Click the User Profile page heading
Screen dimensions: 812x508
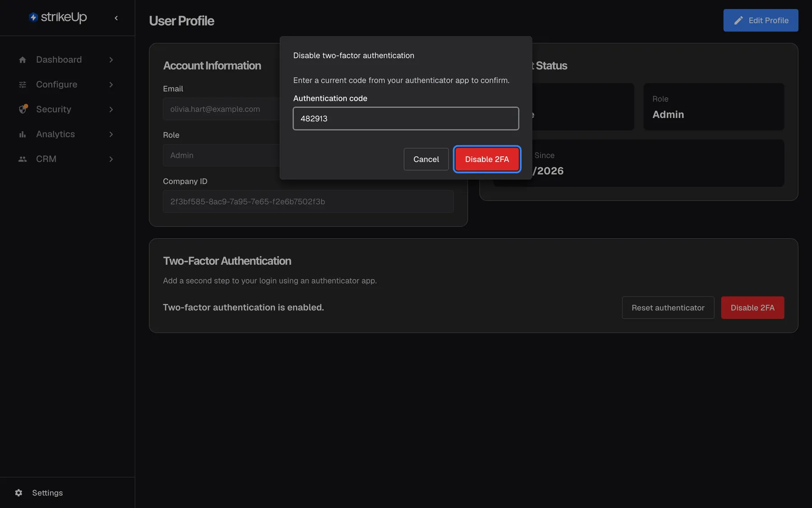coord(181,21)
